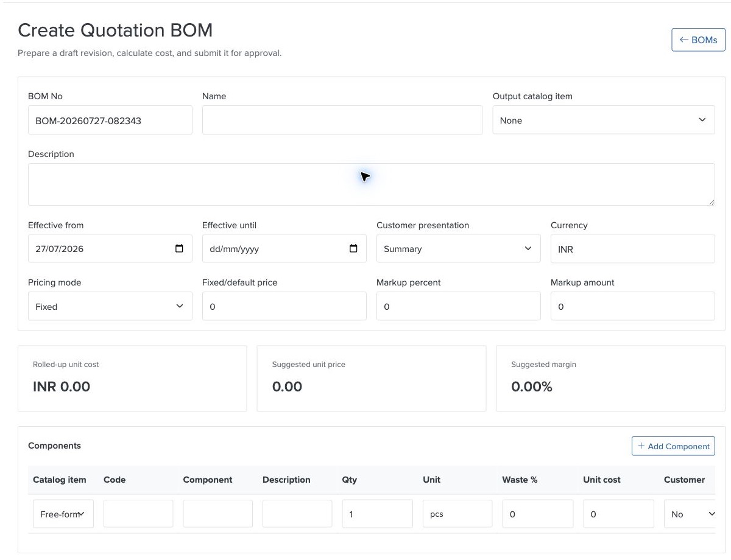Screen dimensions: 731x560
Task: Select the Currency INR field
Action: [633, 248]
